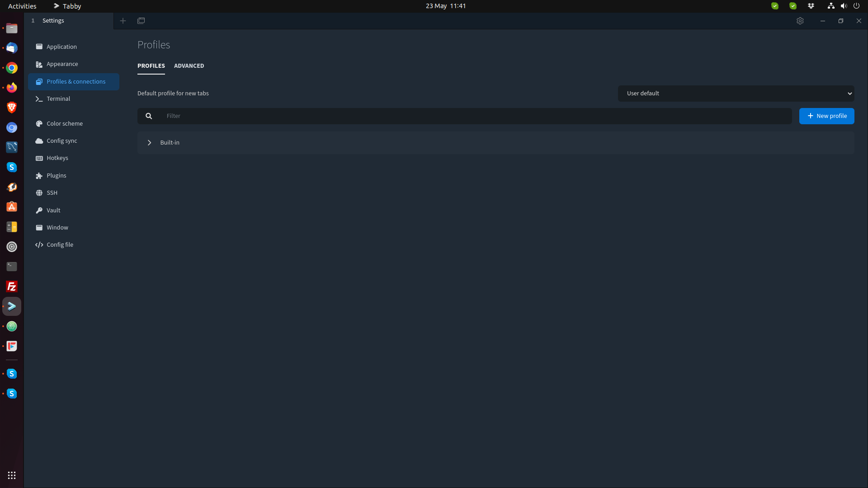Open the Terminal app from the dock
The image size is (868, 488).
click(12, 267)
